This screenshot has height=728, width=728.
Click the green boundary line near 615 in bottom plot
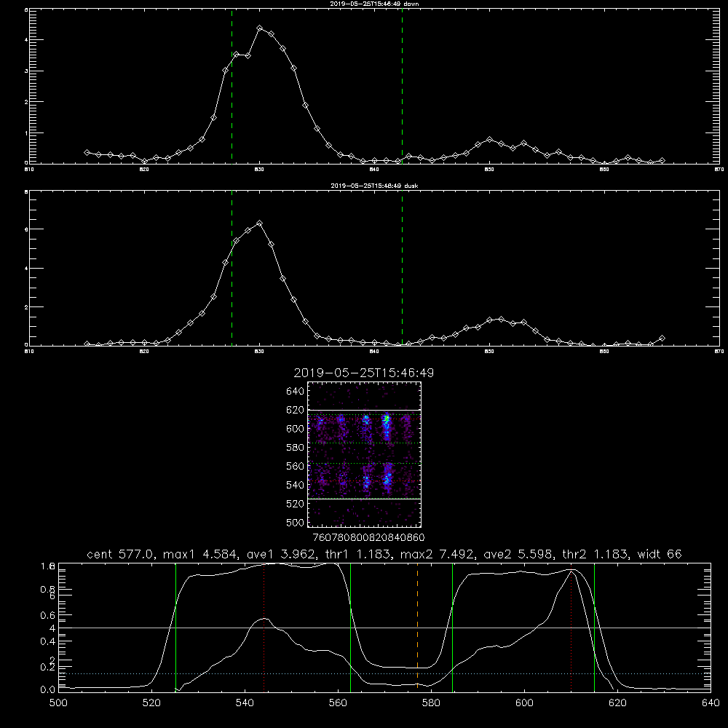click(594, 626)
